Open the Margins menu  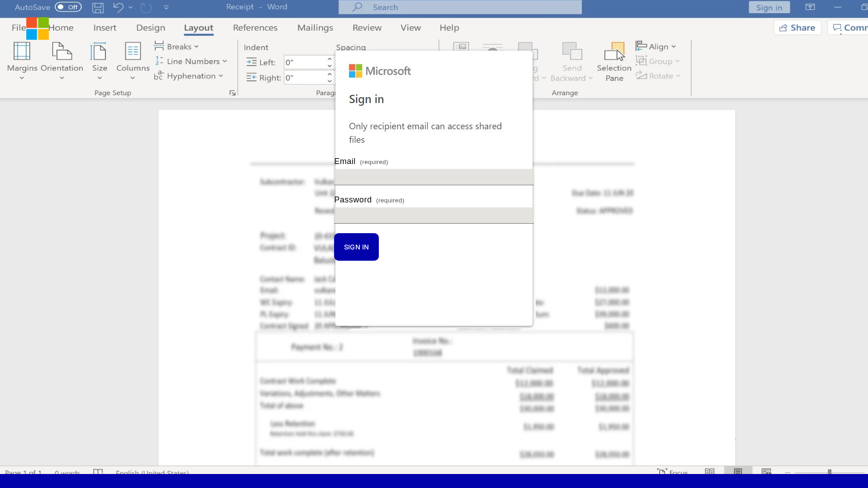[x=22, y=61]
